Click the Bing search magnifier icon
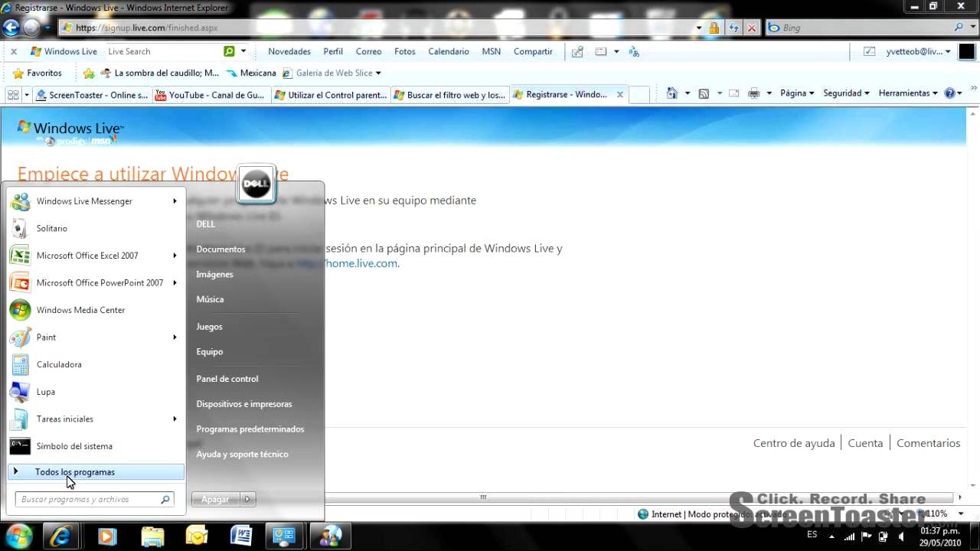Screen dimensions: 980x551 point(959,28)
